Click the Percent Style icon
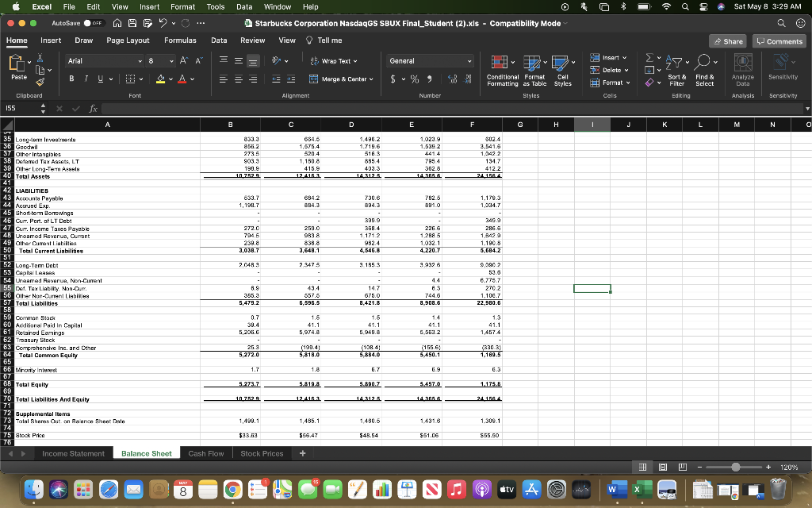 [x=414, y=79]
